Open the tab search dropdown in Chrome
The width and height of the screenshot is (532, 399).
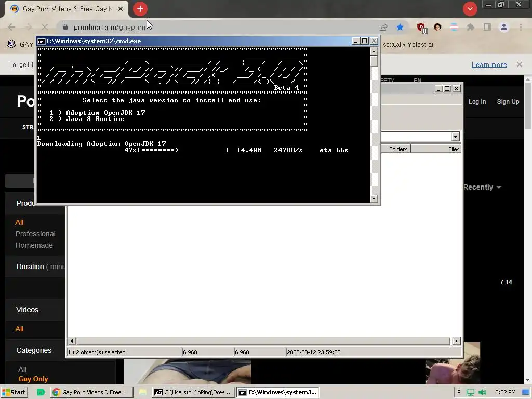(x=470, y=9)
